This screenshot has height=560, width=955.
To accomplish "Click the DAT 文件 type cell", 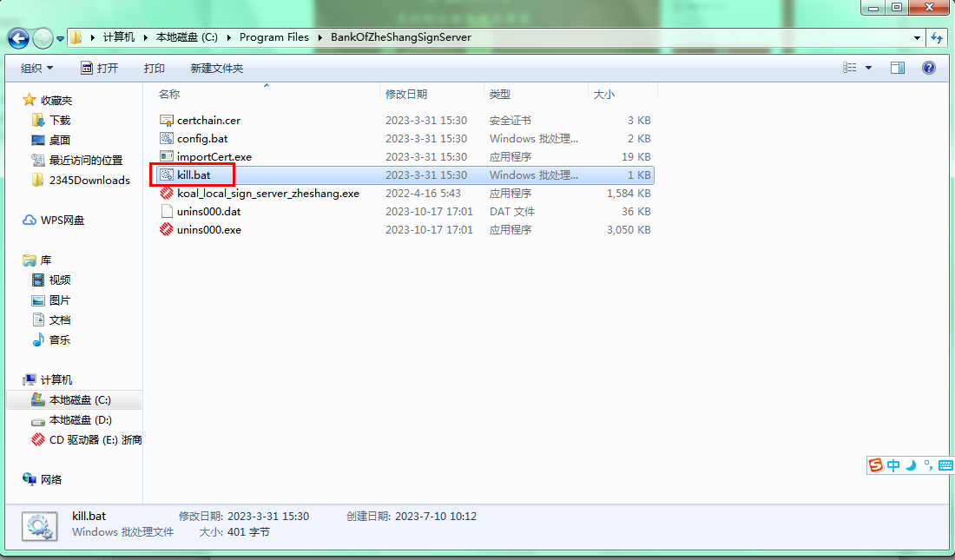I will (511, 212).
